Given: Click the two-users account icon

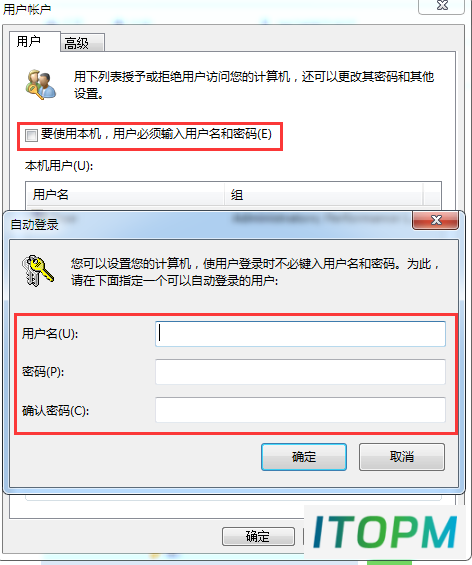Looking at the screenshot, I should point(41,85).
